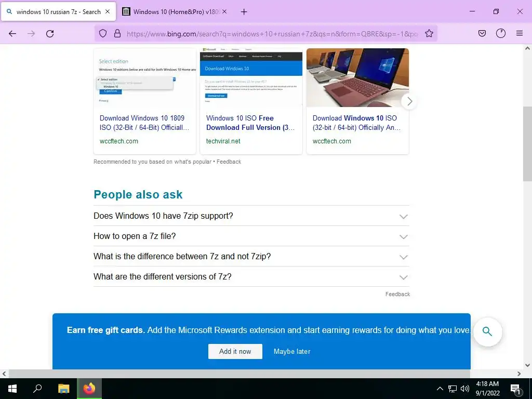Screen dimensions: 532x399
Task: Click the first wccftech.com source under 1809 ISO
Action: tap(119, 141)
